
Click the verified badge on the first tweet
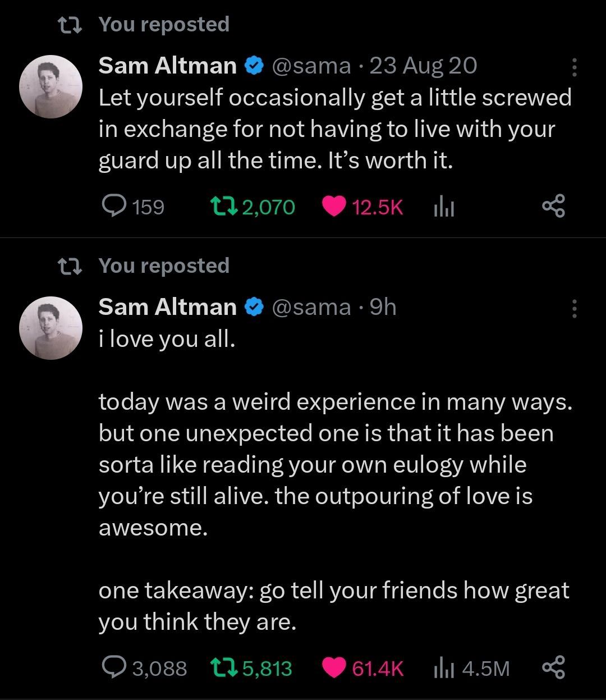(x=254, y=66)
